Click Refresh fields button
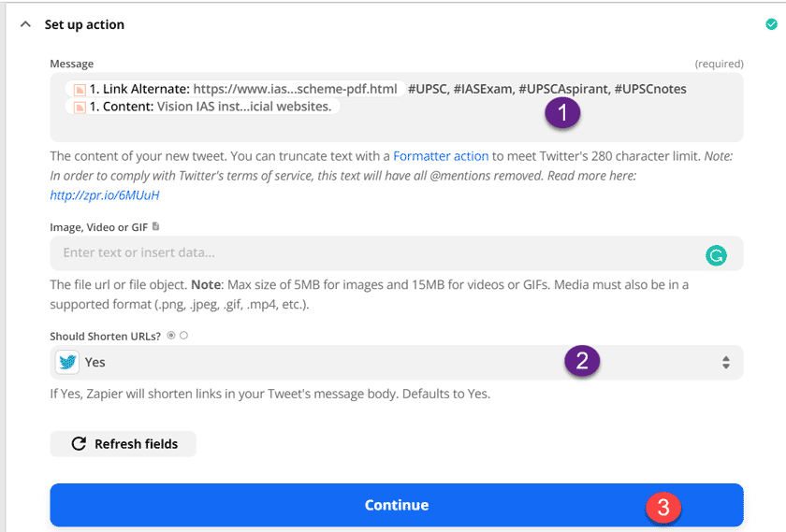Screen dimensions: 786x532 tap(123, 444)
